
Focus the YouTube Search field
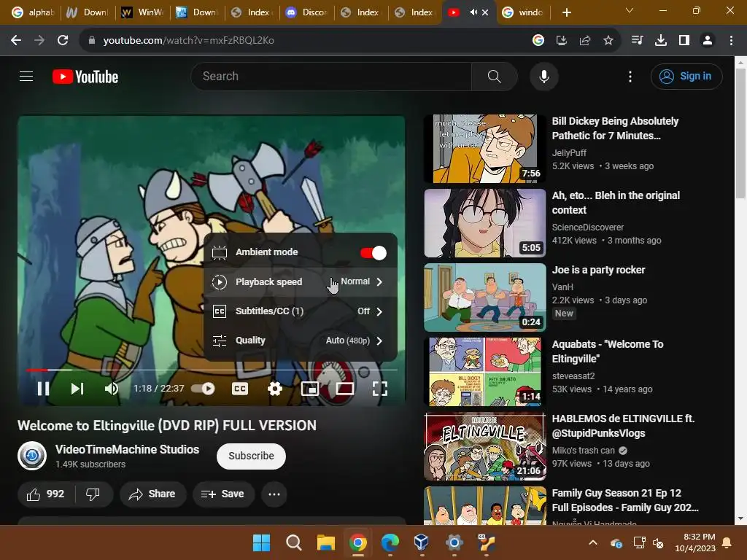(x=331, y=76)
